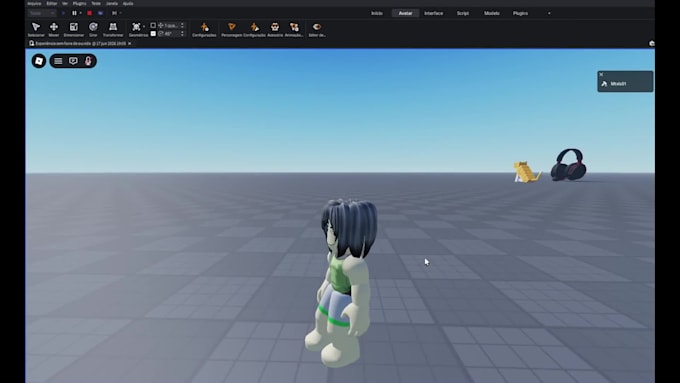The width and height of the screenshot is (680, 383).
Task: Open the Animação editor tool
Action: (294, 29)
